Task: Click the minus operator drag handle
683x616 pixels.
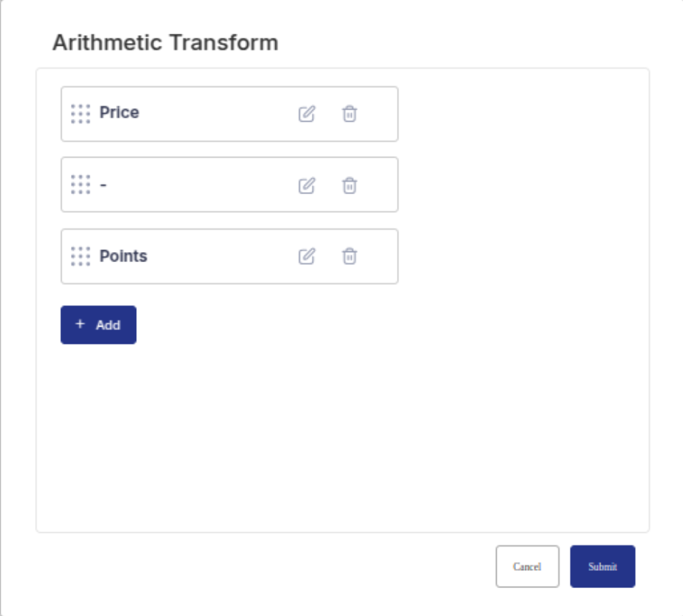Action: click(81, 185)
